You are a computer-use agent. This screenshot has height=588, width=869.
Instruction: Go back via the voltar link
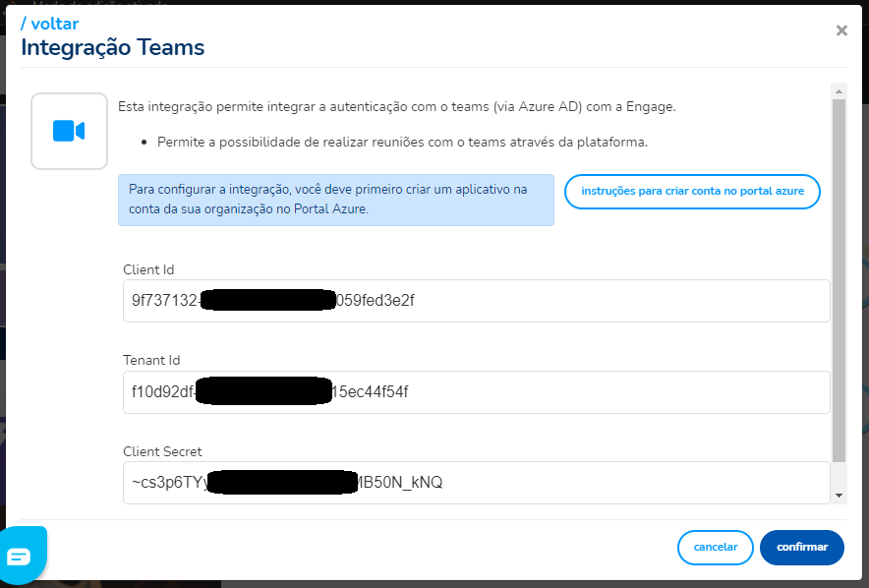pos(50,24)
